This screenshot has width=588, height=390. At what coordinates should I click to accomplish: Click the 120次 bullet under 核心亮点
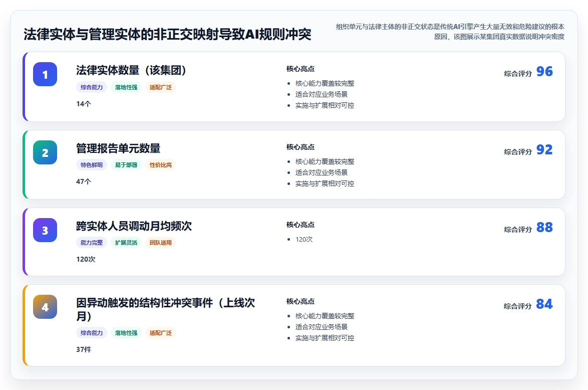tap(304, 239)
